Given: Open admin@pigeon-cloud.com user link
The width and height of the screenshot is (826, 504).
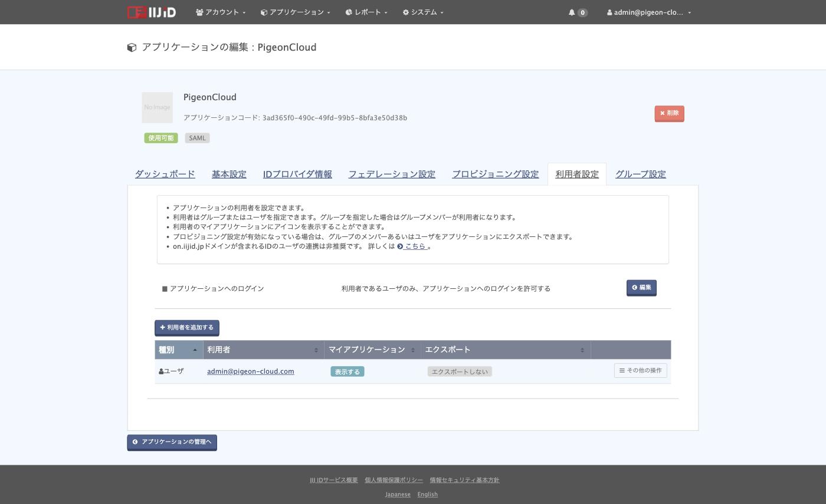Looking at the screenshot, I should pyautogui.click(x=250, y=371).
